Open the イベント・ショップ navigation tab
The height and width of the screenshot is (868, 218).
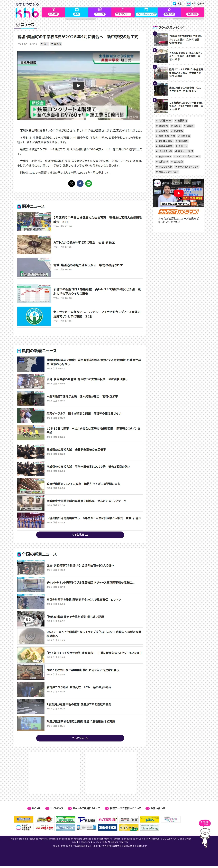146,12
